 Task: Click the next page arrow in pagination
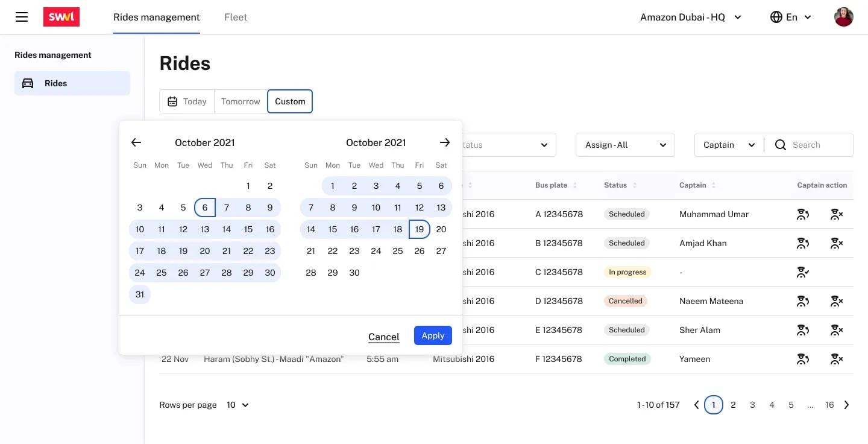846,405
